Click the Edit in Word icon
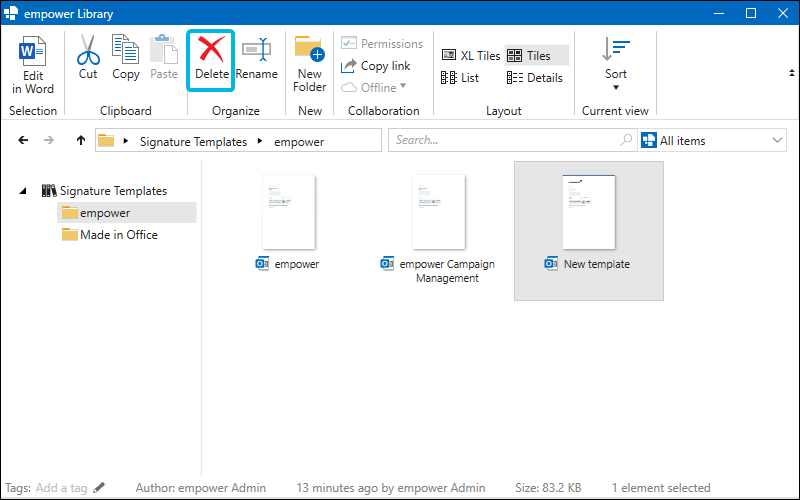The image size is (800, 500). [32, 51]
